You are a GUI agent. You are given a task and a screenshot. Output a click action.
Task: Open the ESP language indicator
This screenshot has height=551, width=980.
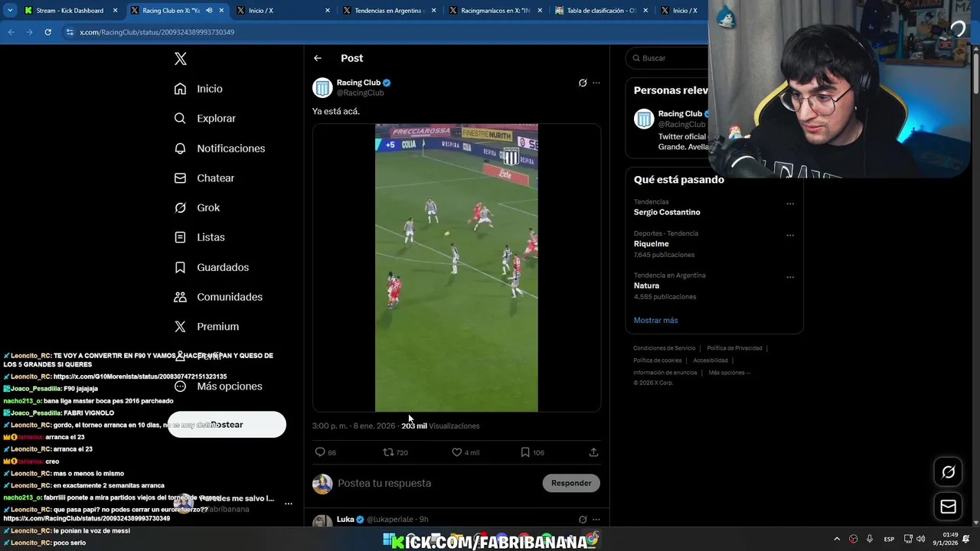(889, 540)
